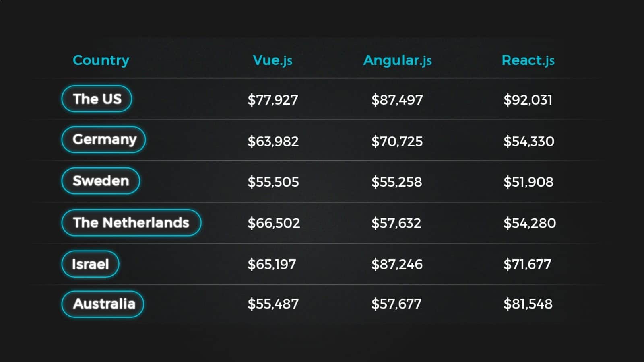
Task: Select Sweden Vue.js salary $55,505
Action: pyautogui.click(x=273, y=182)
